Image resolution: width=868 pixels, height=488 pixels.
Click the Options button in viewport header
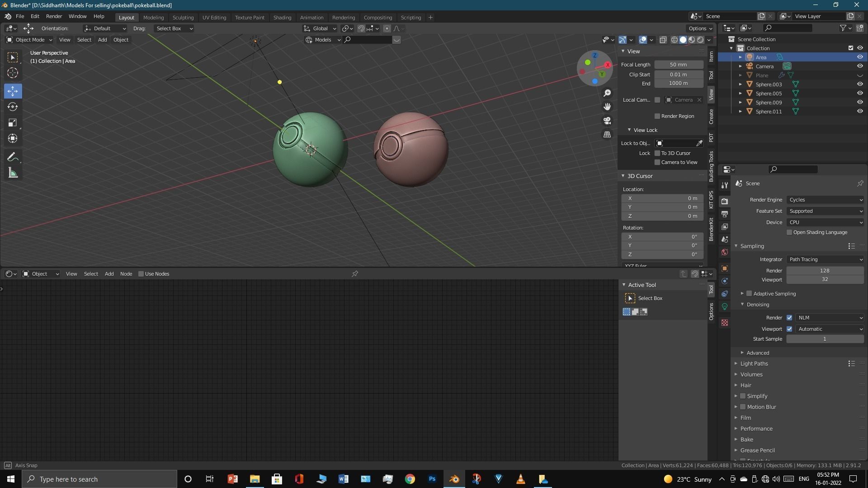click(700, 28)
